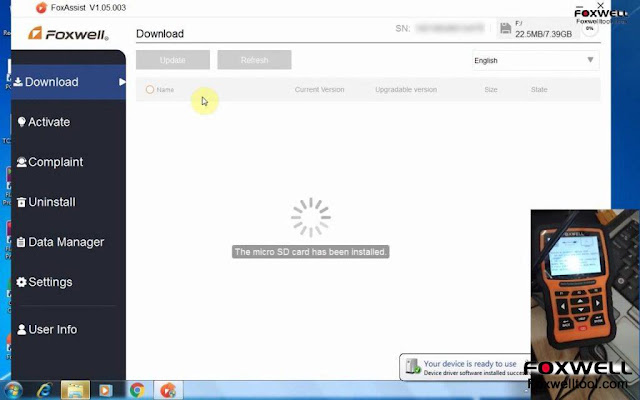
Task: Click the Uninstall trash icon
Action: tap(21, 202)
